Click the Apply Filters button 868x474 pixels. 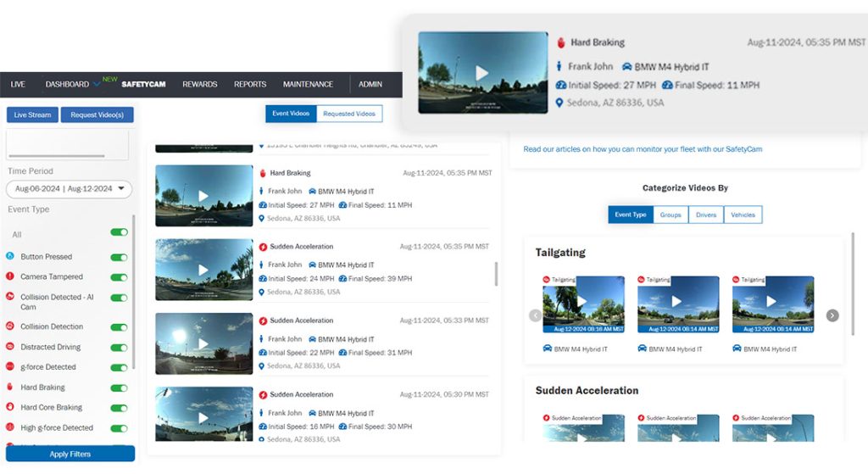coord(70,454)
